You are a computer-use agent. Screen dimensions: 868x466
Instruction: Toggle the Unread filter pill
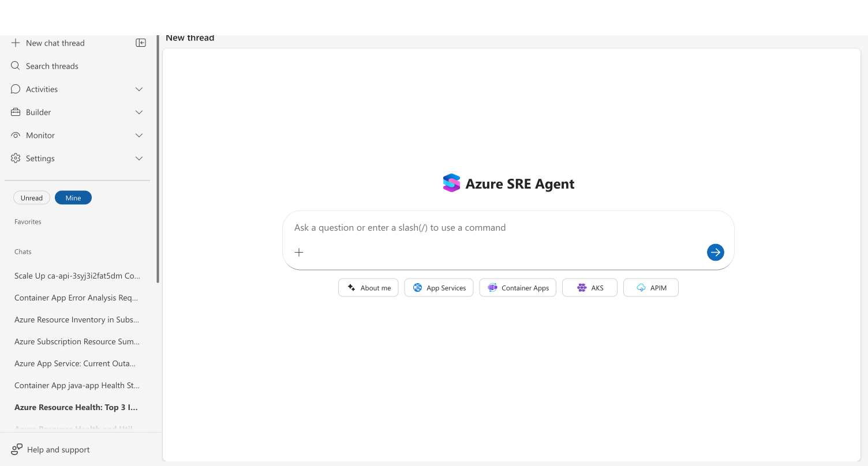coord(32,198)
